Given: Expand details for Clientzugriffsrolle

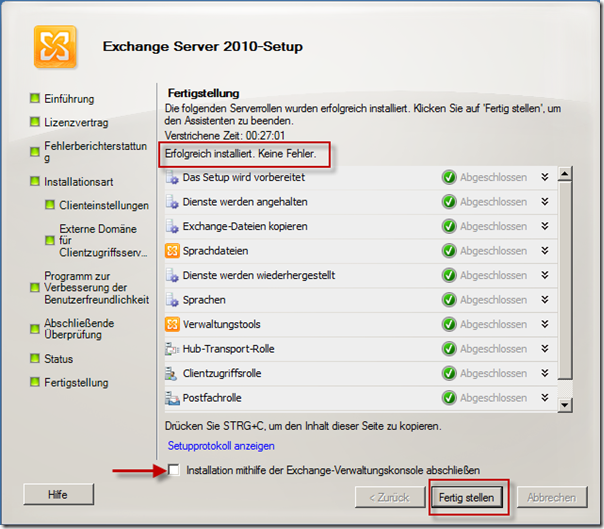Looking at the screenshot, I should (545, 373).
